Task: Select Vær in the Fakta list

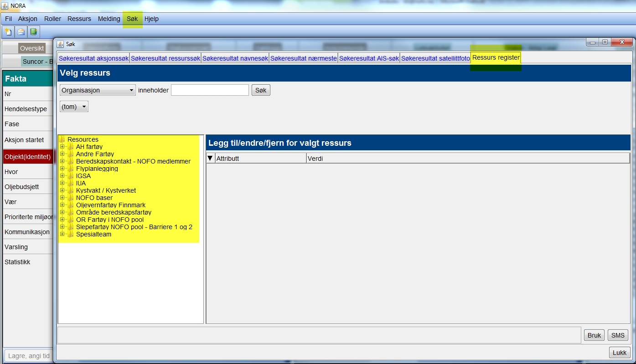Action: (28, 202)
